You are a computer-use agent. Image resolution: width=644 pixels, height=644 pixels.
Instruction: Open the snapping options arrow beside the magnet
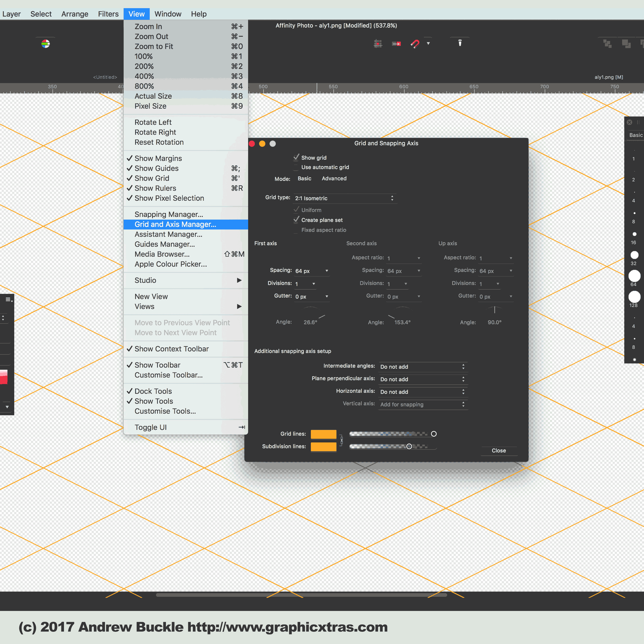tap(428, 43)
